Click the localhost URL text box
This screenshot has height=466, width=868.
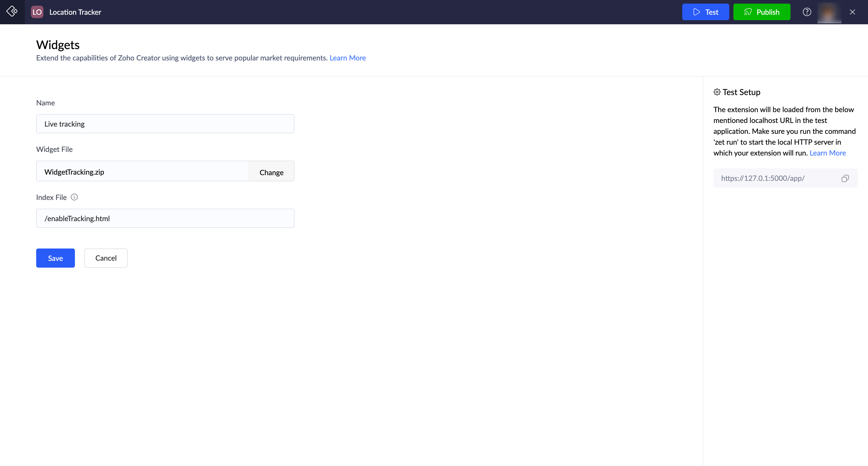click(x=775, y=178)
